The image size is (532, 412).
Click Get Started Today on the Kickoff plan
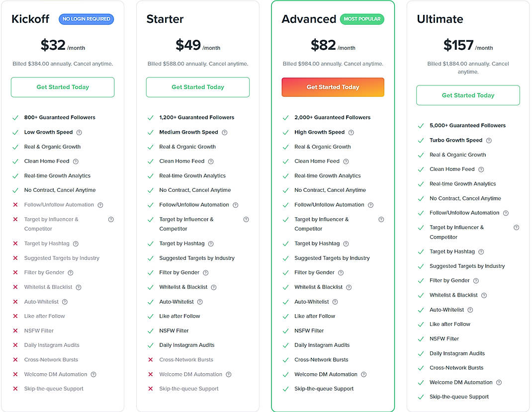[62, 87]
